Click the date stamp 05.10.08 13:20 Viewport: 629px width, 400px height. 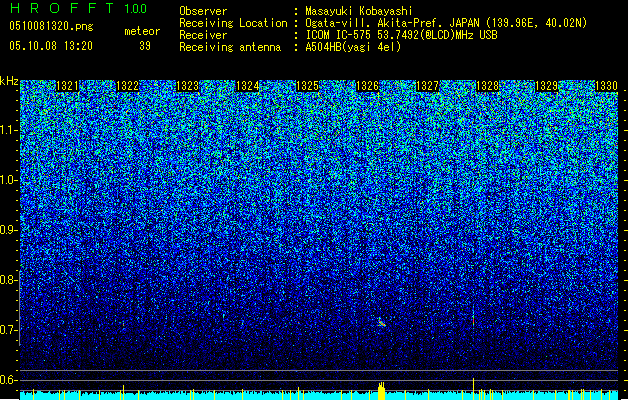click(51, 46)
